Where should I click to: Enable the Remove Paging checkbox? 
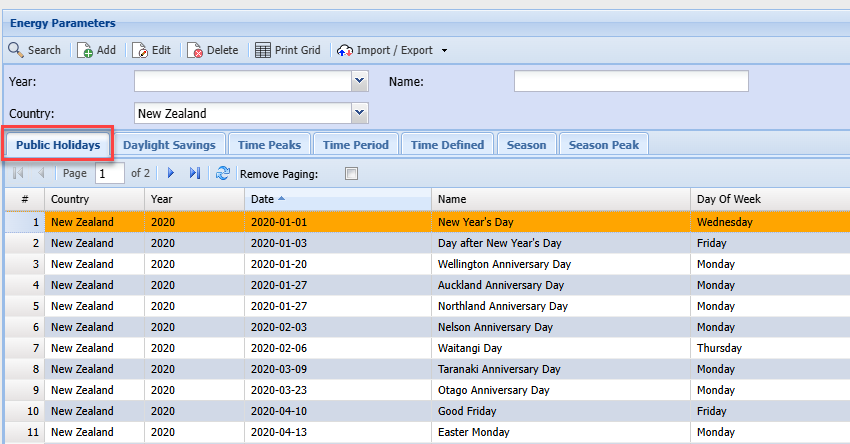[x=351, y=174]
